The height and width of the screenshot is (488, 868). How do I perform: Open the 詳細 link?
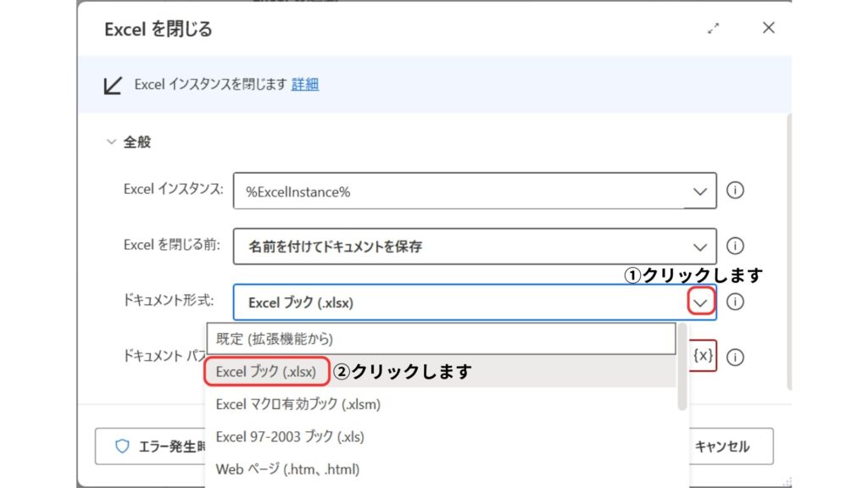point(305,84)
